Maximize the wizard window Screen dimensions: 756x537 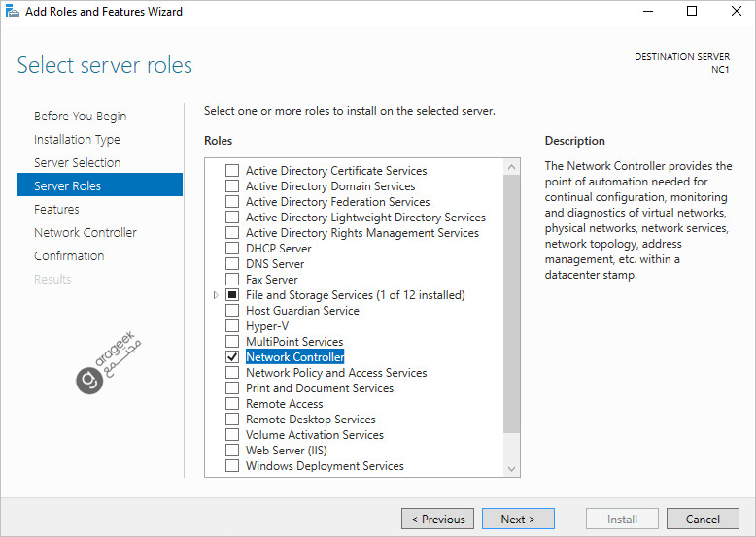pyautogui.click(x=692, y=12)
